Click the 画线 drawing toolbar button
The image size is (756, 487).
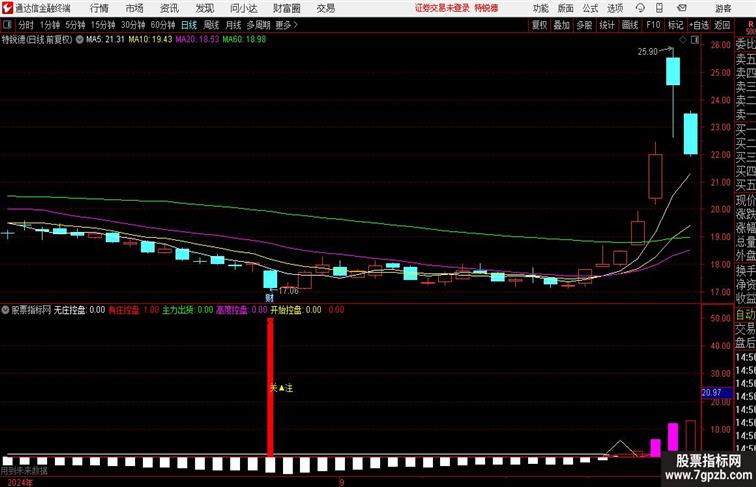coord(630,25)
